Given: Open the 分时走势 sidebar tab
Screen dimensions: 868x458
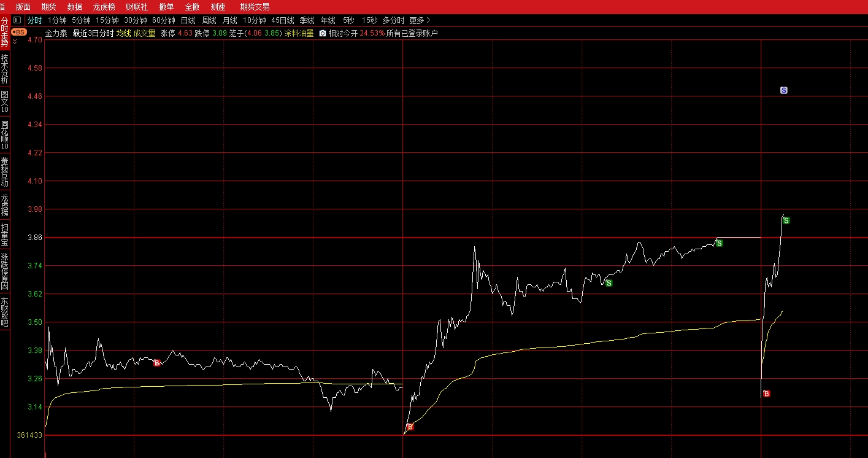Looking at the screenshot, I should [5, 33].
